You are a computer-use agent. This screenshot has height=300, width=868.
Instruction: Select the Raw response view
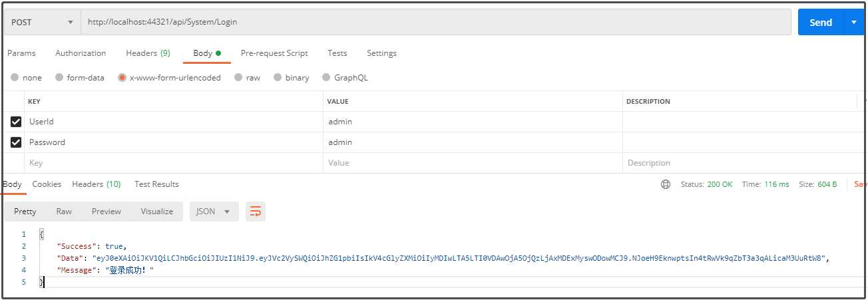pyautogui.click(x=64, y=212)
